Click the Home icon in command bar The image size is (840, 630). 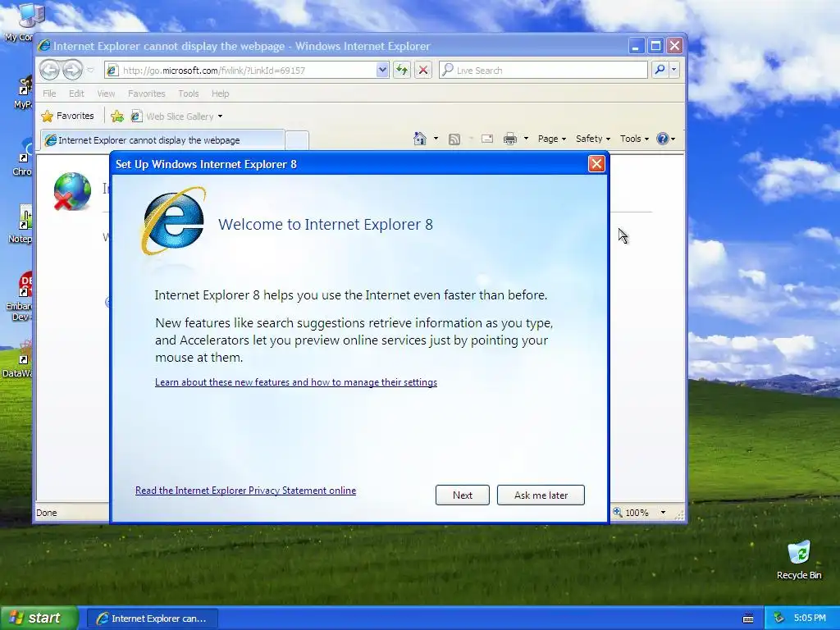419,139
